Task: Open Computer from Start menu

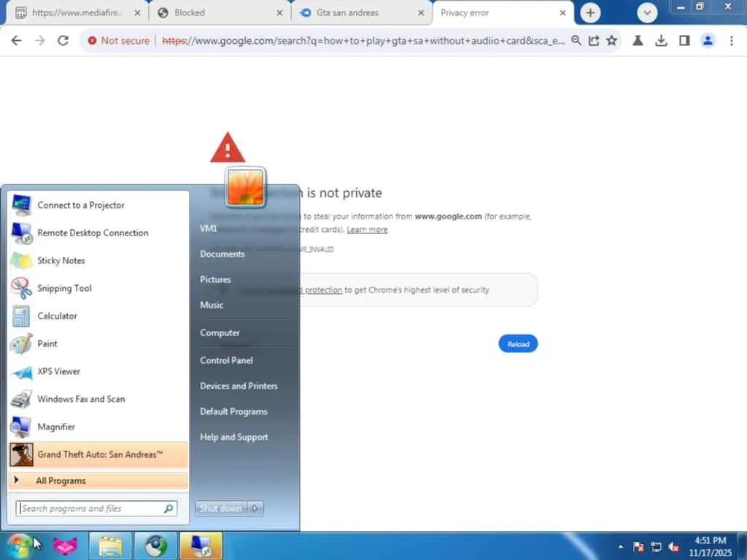Action: 220,332
